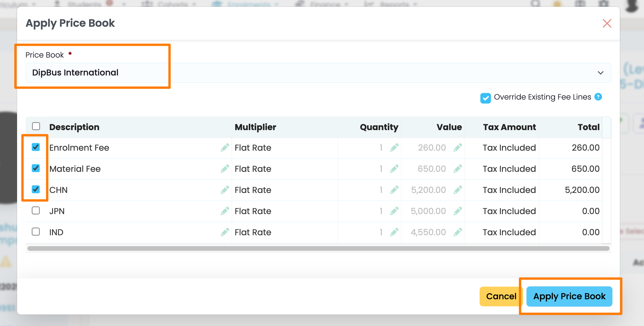Edit value 4,550.00 of IND row
The height and width of the screenshot is (326, 644).
tap(458, 232)
